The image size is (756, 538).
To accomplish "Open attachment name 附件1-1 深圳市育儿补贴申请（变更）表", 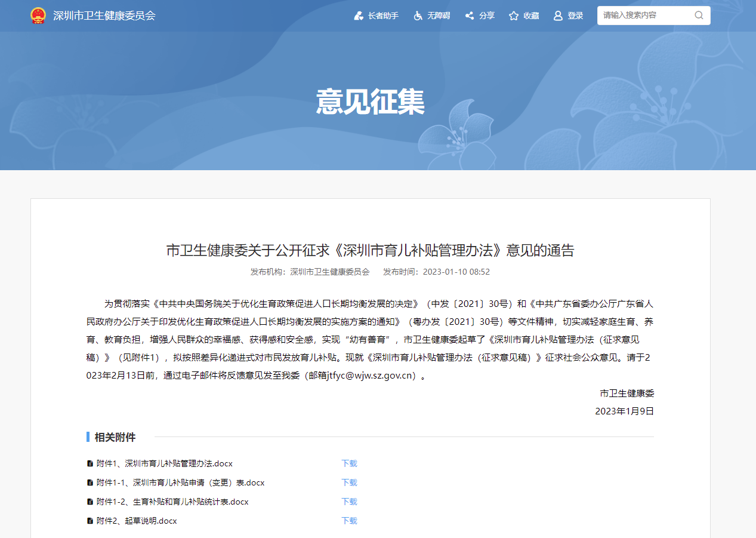I will coord(180,482).
